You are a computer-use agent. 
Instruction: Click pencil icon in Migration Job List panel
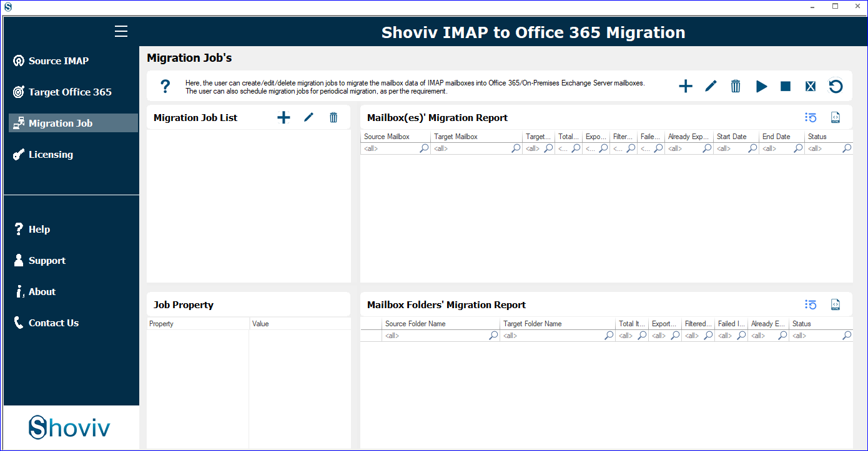click(x=308, y=117)
